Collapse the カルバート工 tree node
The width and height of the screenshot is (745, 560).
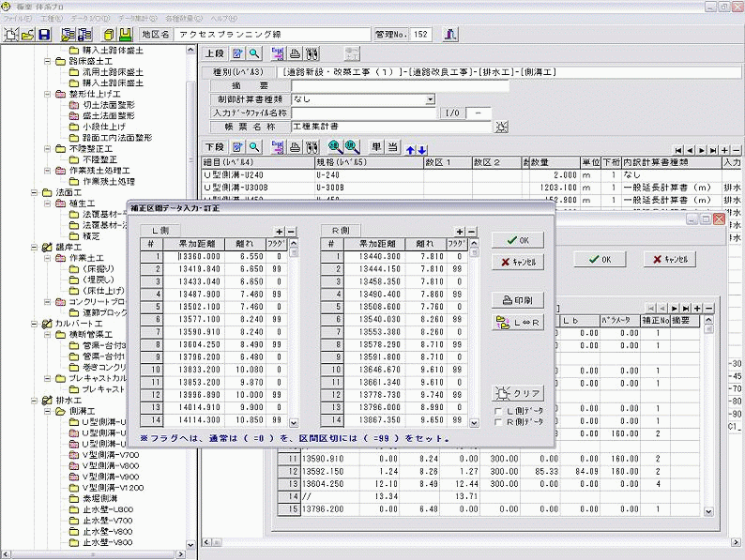tap(34, 322)
